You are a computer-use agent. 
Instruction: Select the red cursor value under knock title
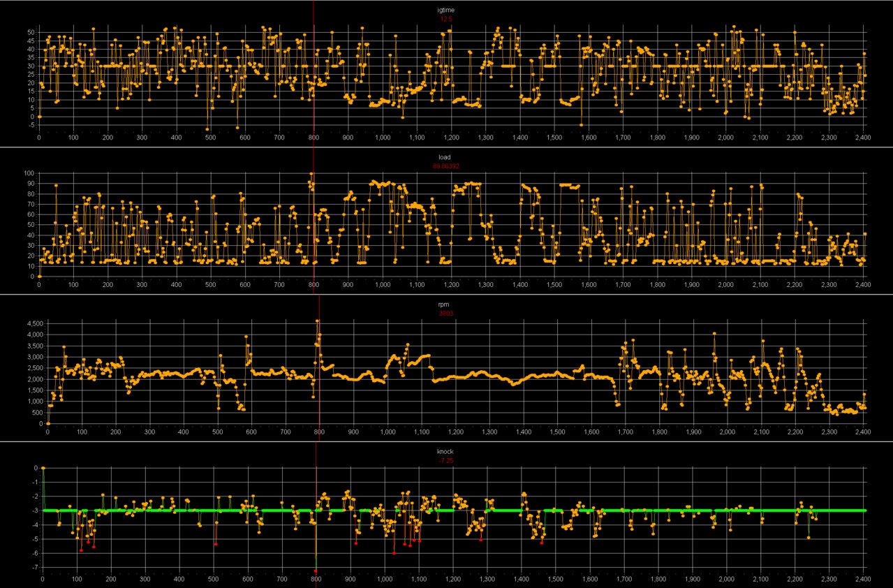[x=446, y=460]
